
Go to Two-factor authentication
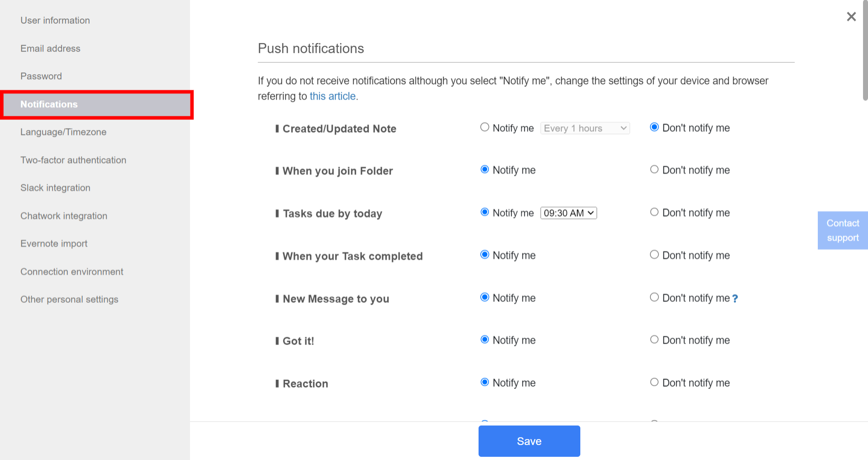[73, 160]
